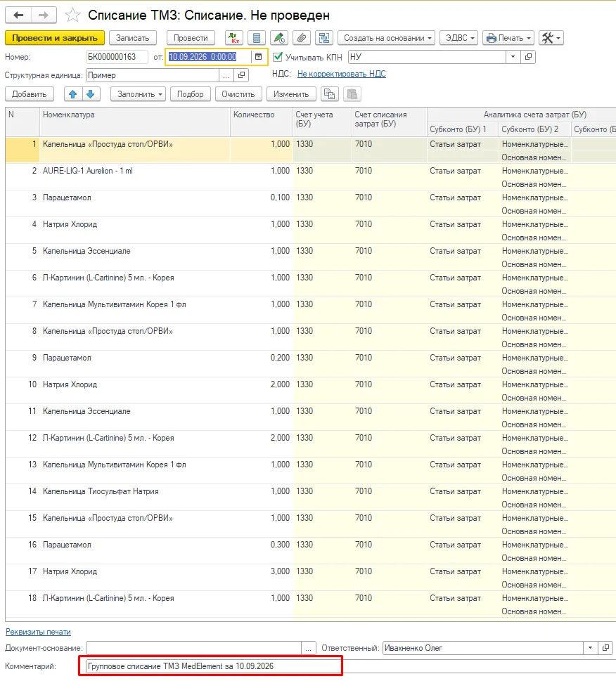Open the Не корректировать НДС link
The image size is (616, 681).
coord(342,74)
